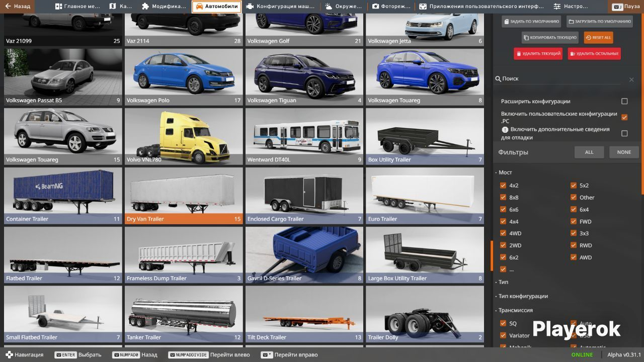Open the Конфигурация машины tab
644x362 pixels.
coord(281,7)
